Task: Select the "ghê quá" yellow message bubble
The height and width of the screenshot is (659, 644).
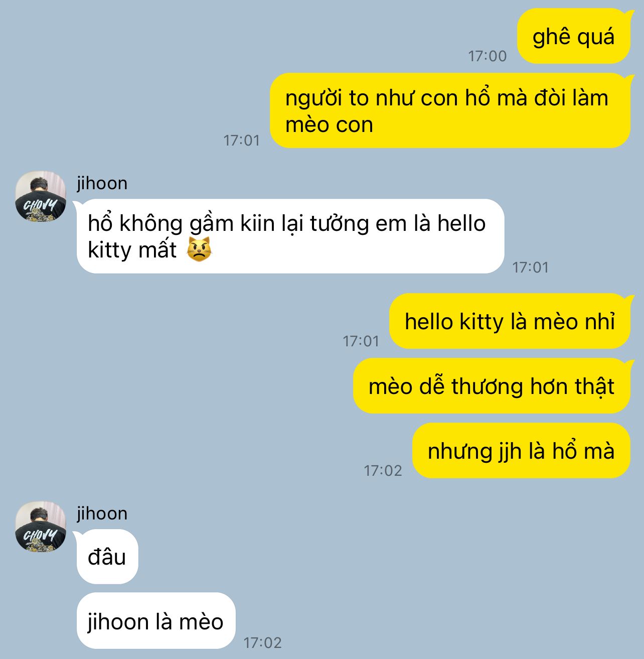Action: [x=573, y=36]
